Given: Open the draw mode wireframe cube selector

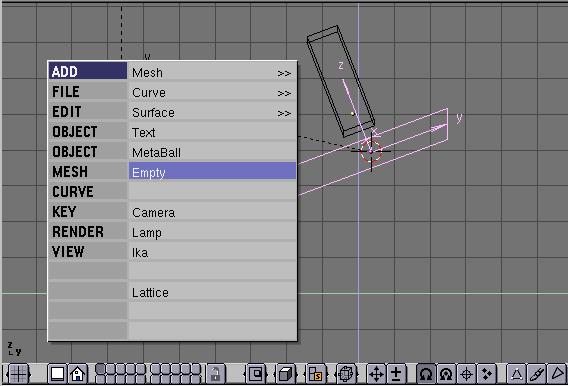Looking at the screenshot, I should tap(346, 373).
